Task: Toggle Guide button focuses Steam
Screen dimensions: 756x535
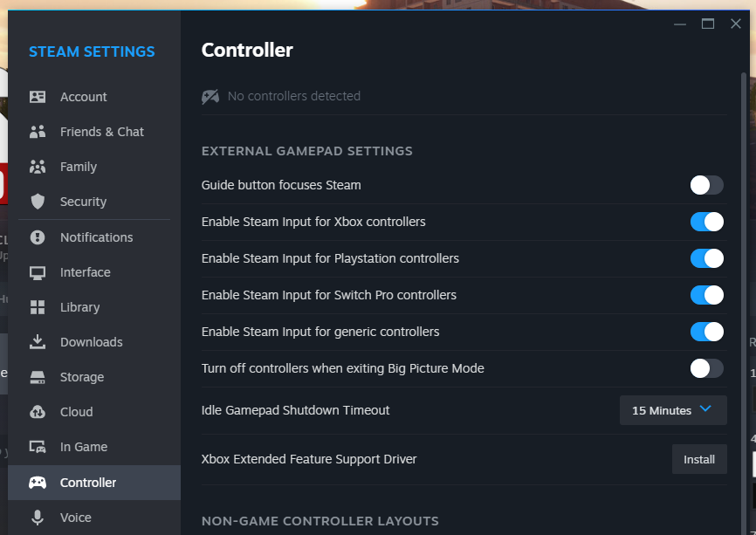Action: [706, 185]
